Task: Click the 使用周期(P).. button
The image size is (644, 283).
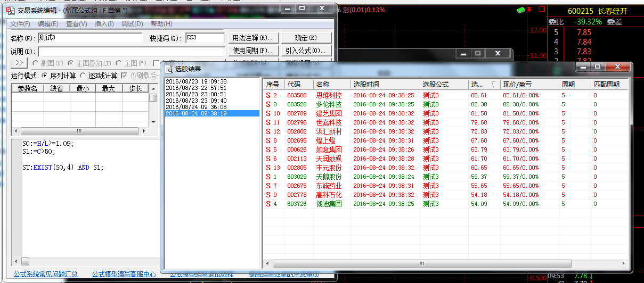Action: tap(253, 51)
